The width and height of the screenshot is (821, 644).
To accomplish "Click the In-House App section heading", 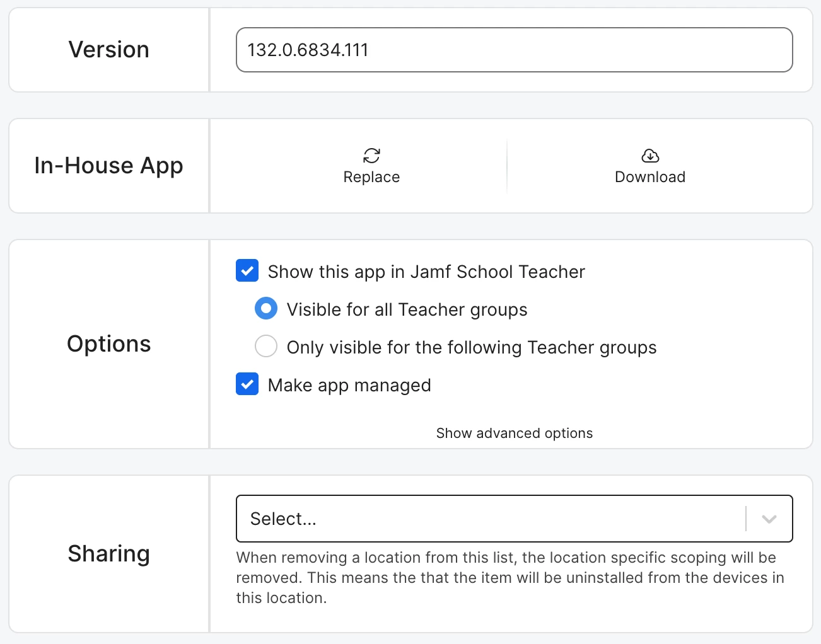I will point(109,166).
